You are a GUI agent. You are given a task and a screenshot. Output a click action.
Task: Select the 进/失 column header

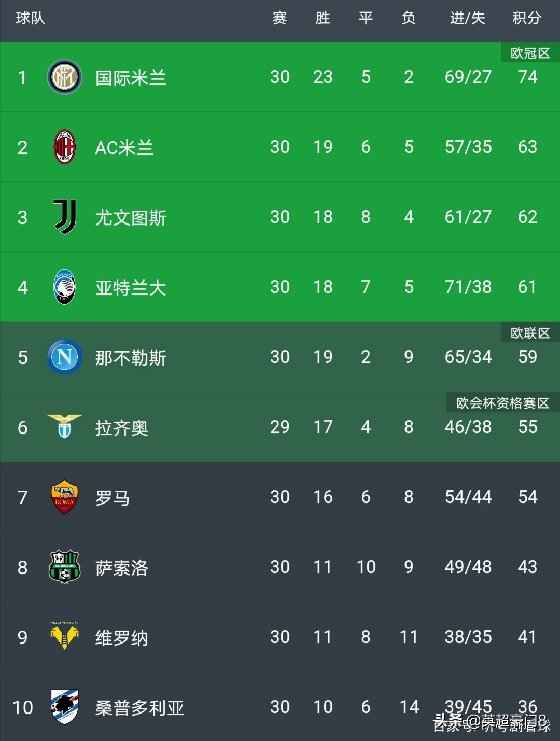(x=468, y=18)
